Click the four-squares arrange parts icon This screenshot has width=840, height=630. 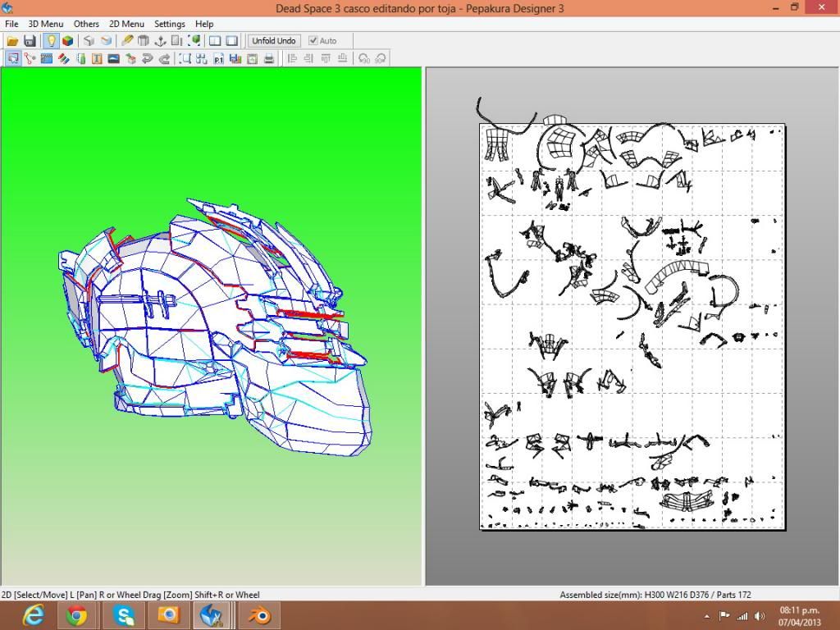(x=202, y=58)
